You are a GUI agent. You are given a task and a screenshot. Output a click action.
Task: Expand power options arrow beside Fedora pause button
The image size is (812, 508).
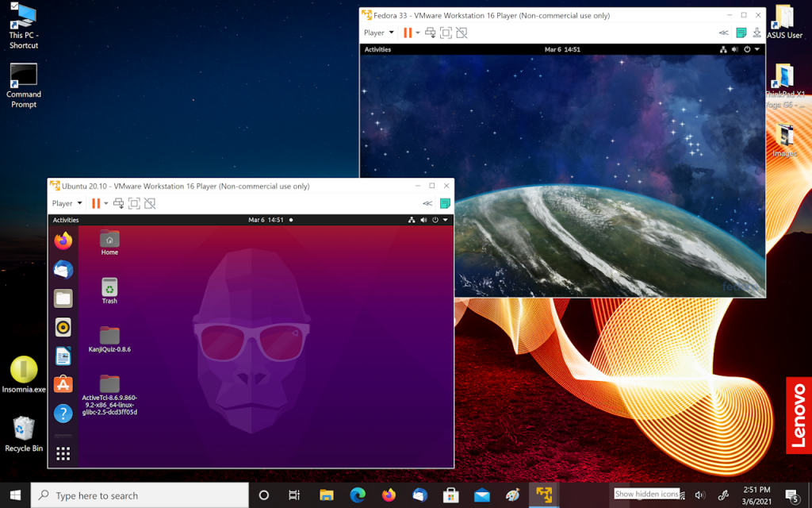(418, 33)
